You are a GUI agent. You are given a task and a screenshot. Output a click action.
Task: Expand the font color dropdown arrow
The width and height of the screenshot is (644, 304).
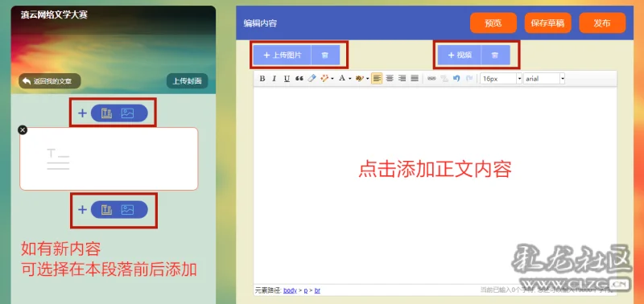(x=350, y=79)
